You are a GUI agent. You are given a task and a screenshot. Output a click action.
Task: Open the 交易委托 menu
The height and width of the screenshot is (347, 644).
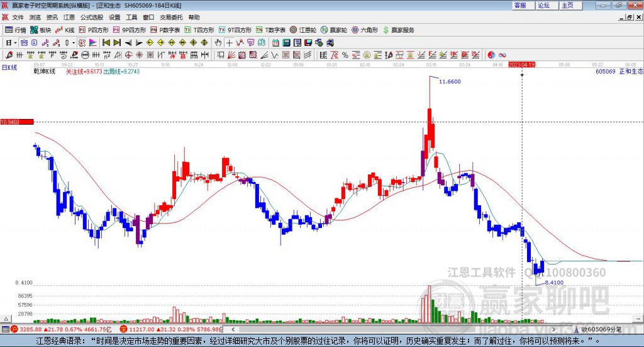171,17
